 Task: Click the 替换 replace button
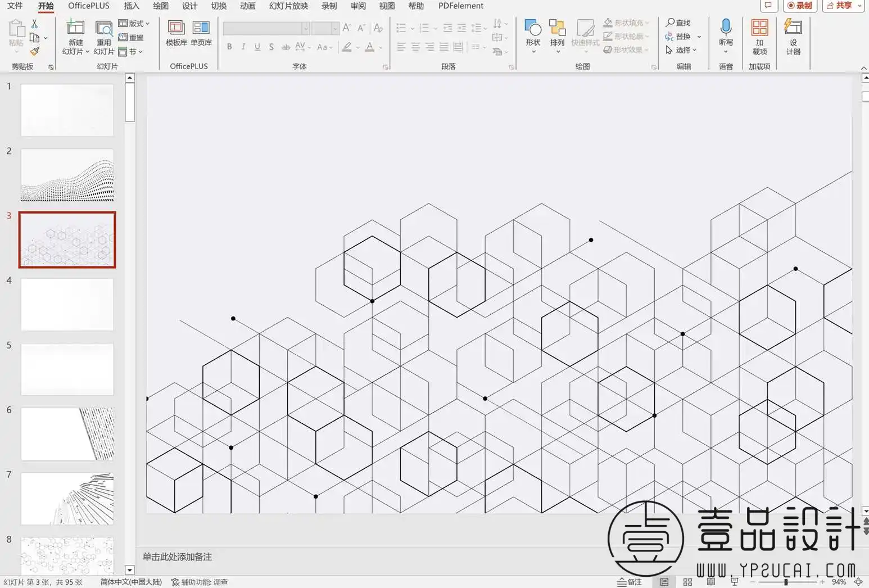coord(678,37)
